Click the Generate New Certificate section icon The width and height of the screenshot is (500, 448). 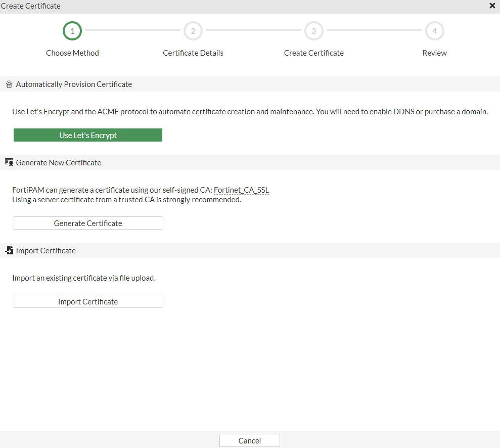coord(9,163)
